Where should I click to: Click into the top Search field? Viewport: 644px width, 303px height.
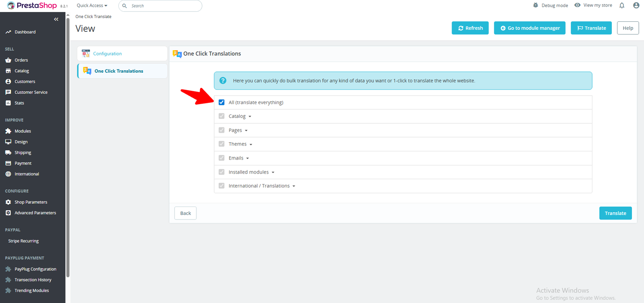[163, 6]
